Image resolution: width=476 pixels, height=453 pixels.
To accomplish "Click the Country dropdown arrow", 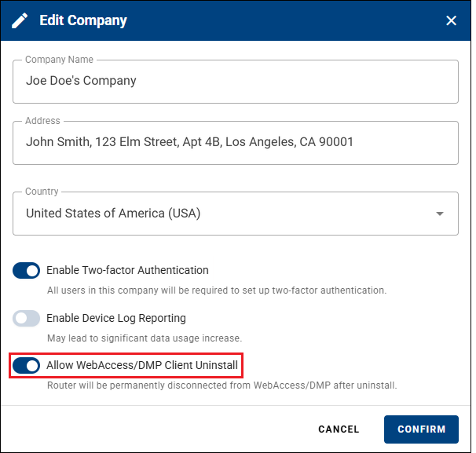I will click(x=440, y=214).
